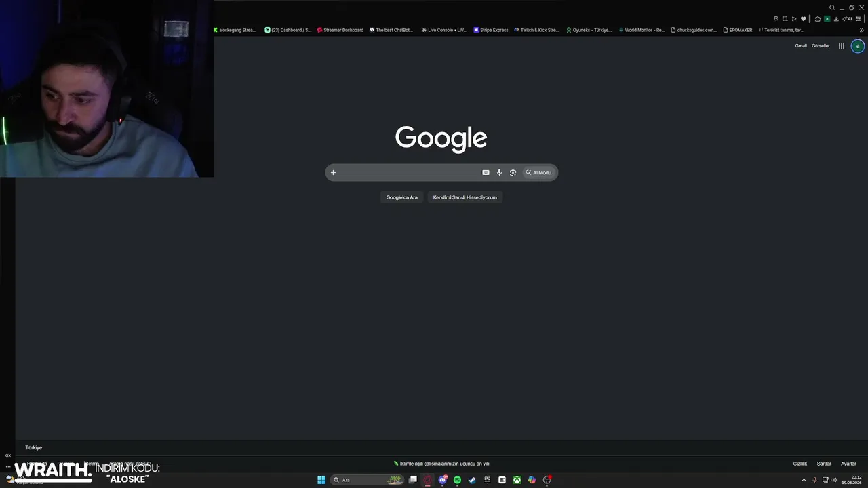Open Task View on the taskbar
Screen dimensions: 868x488
click(x=413, y=480)
